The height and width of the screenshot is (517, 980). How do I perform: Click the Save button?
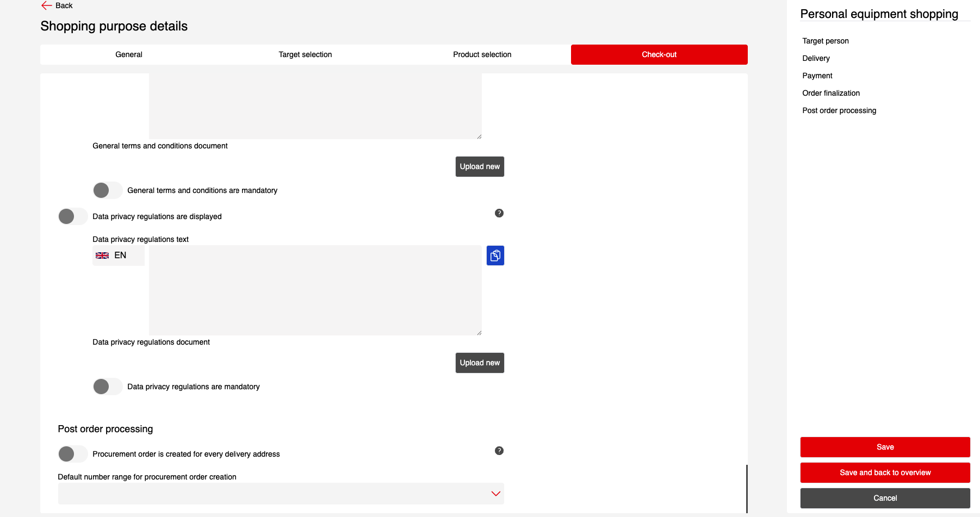click(x=885, y=447)
